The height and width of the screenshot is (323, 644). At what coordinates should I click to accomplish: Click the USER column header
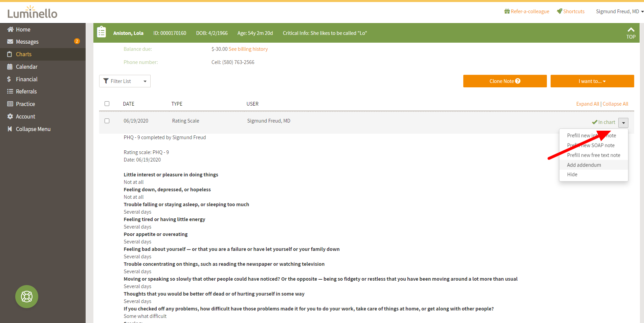252,104
